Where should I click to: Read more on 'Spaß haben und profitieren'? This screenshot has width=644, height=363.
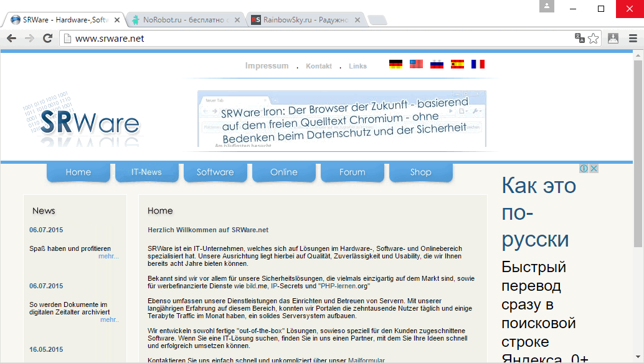(x=108, y=257)
